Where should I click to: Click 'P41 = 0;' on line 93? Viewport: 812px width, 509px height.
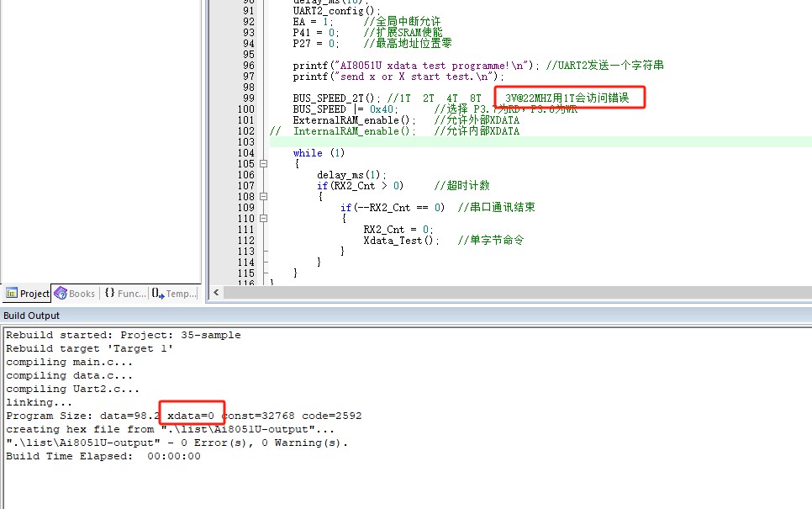(316, 32)
